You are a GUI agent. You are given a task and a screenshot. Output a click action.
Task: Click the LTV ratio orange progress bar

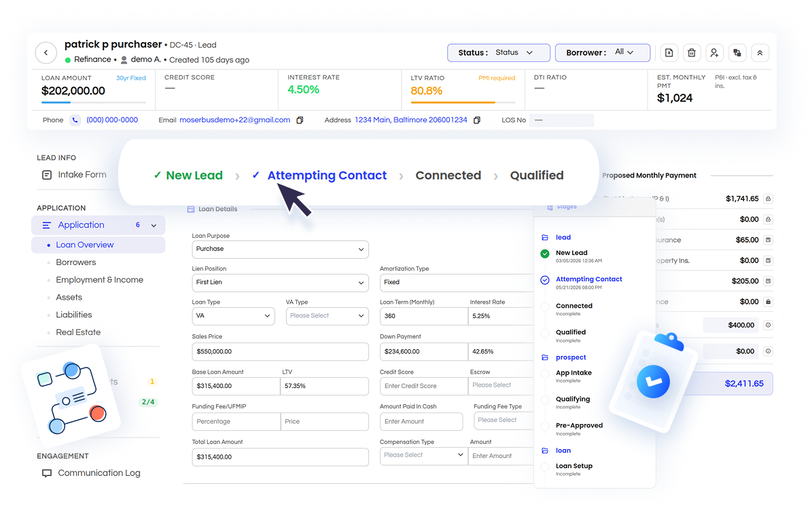463,103
